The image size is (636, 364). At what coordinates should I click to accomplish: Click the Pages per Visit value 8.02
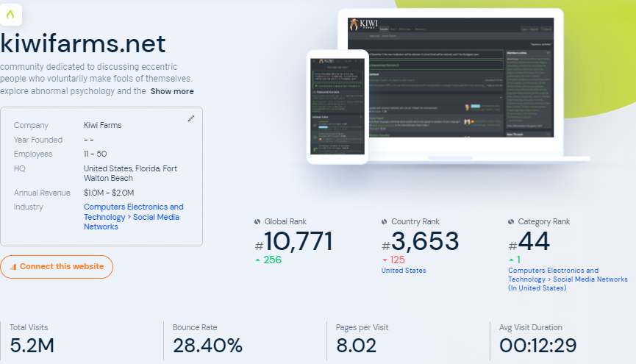(356, 346)
